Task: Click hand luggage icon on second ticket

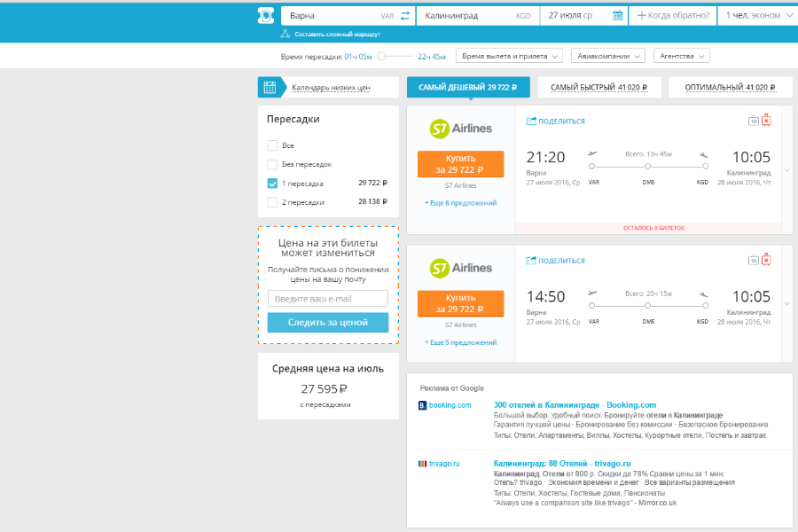Action: pyautogui.click(x=753, y=260)
